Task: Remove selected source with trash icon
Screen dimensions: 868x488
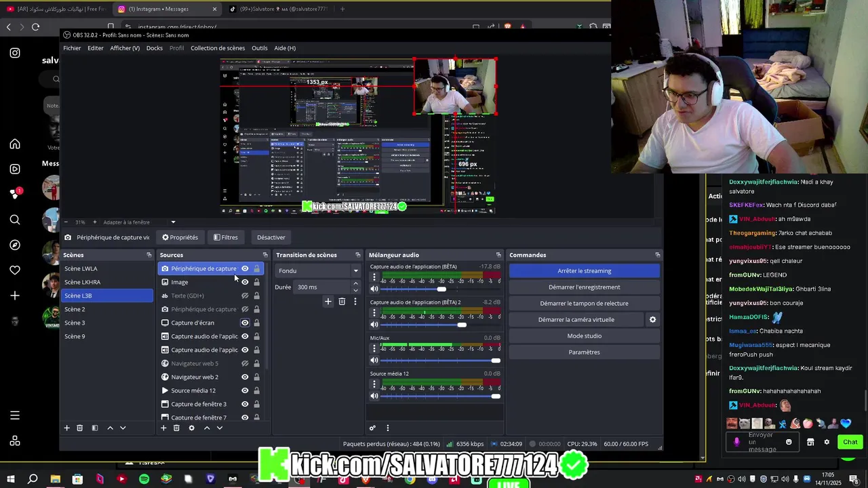Action: [176, 428]
